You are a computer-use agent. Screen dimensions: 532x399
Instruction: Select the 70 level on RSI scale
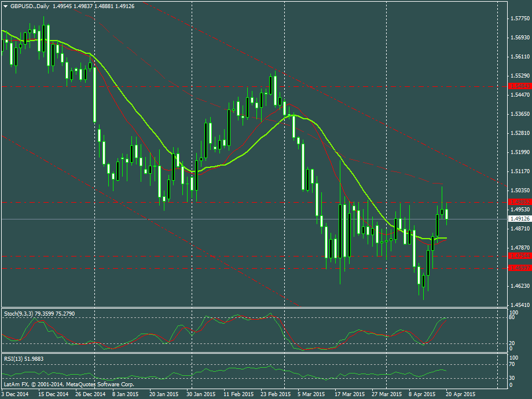coord(512,364)
